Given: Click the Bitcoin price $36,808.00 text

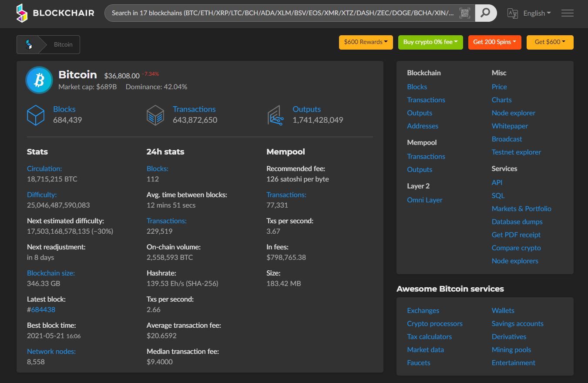Looking at the screenshot, I should click(x=122, y=76).
